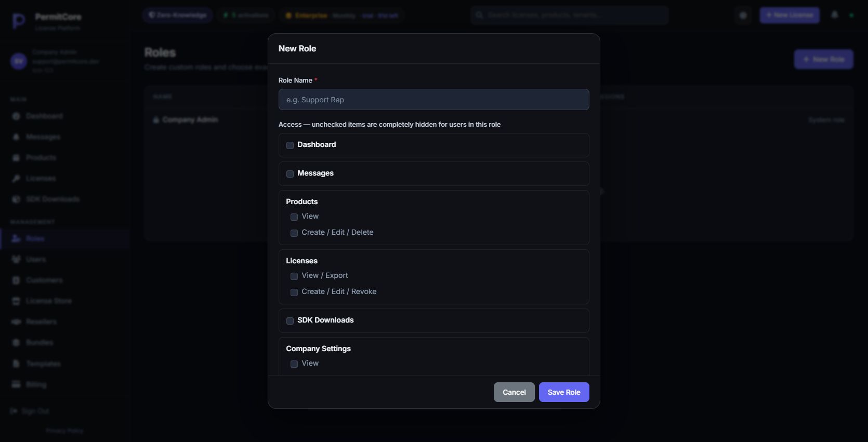Viewport: 868px width, 442px height.
Task: Click the Resellers icon in sidebar
Action: pyautogui.click(x=16, y=322)
